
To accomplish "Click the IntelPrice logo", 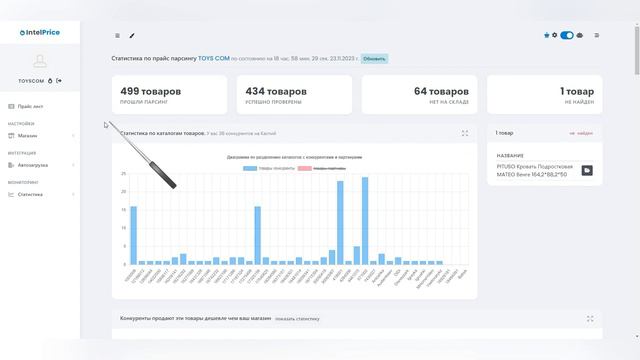I will tap(40, 32).
